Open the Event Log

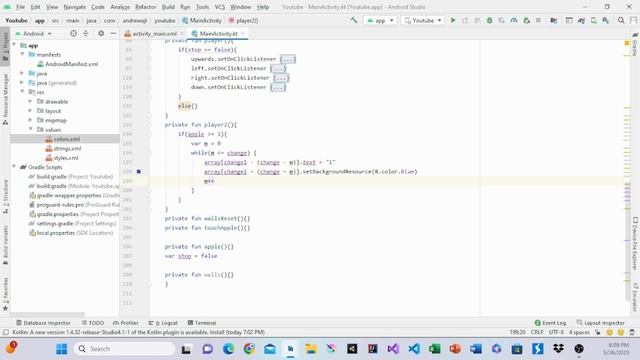(550, 323)
